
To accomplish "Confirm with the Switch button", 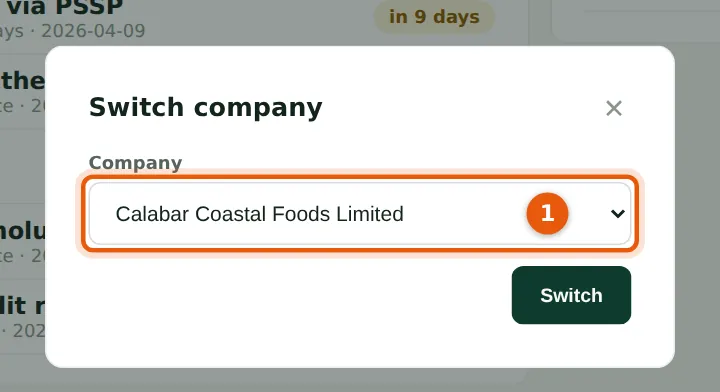I will click(571, 295).
